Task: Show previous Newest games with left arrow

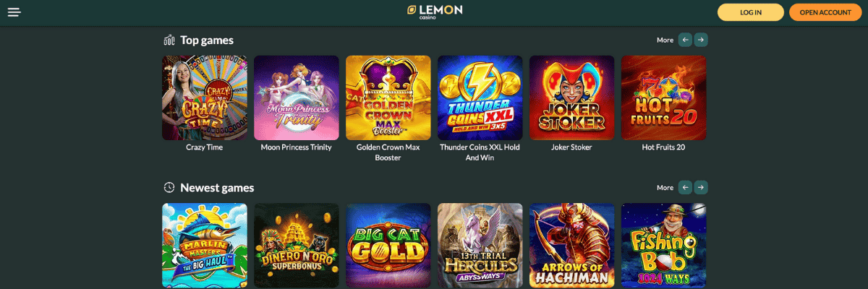Action: coord(685,187)
